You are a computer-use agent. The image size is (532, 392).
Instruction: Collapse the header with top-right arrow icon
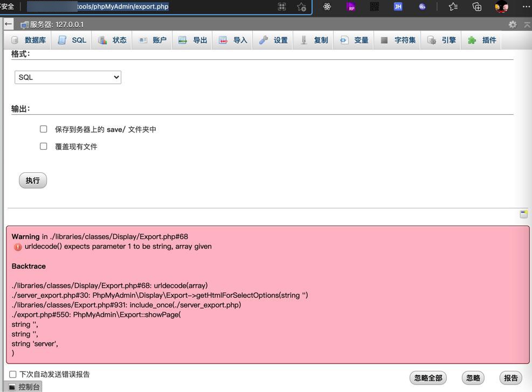527,24
